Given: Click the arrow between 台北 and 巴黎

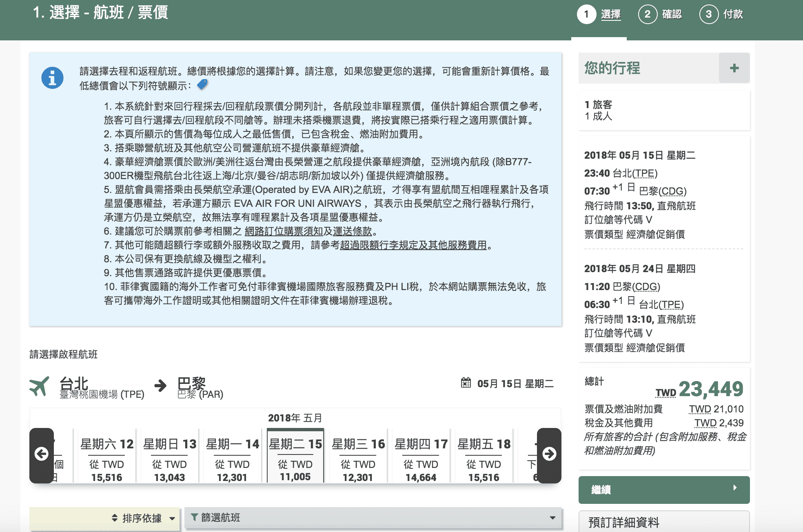Looking at the screenshot, I should (160, 386).
